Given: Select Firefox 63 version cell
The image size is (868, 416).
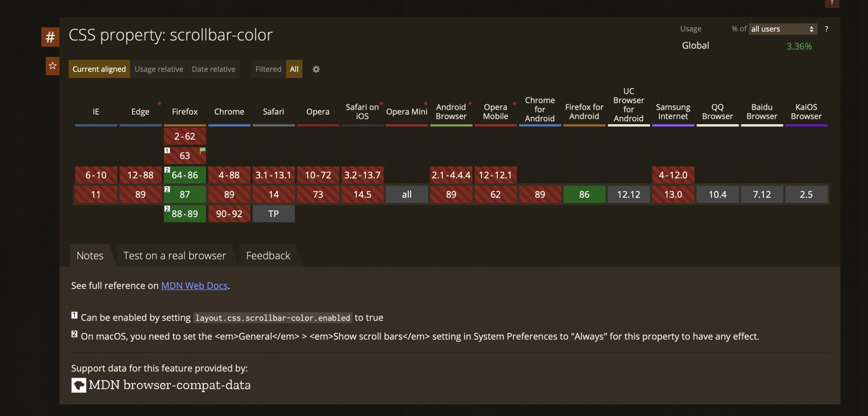Looking at the screenshot, I should point(185,155).
